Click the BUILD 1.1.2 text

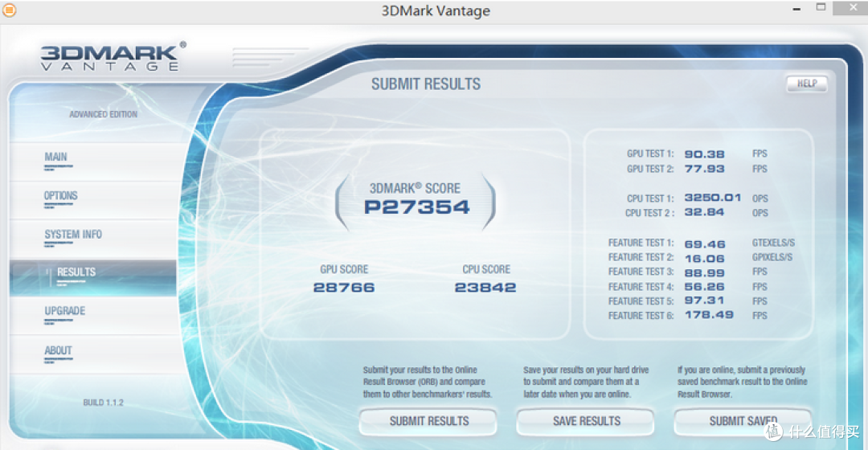(x=103, y=403)
